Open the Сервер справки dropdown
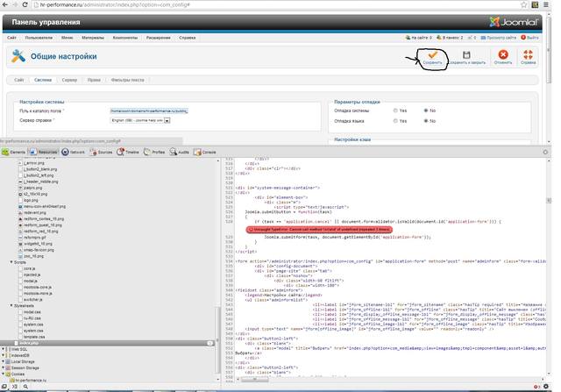This screenshot has width=561, height=392. [140, 121]
